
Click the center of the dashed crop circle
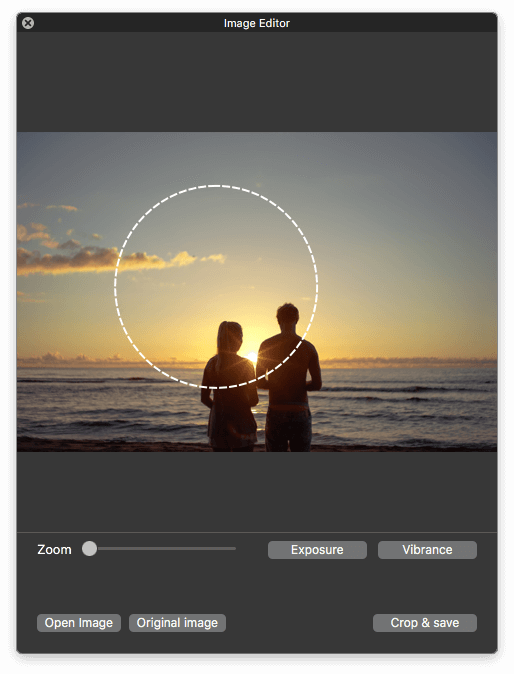216,287
